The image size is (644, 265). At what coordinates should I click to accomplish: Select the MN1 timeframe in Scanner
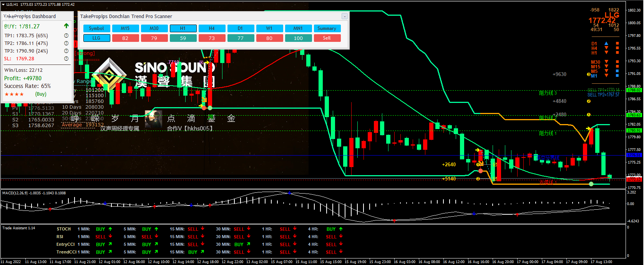click(x=298, y=28)
